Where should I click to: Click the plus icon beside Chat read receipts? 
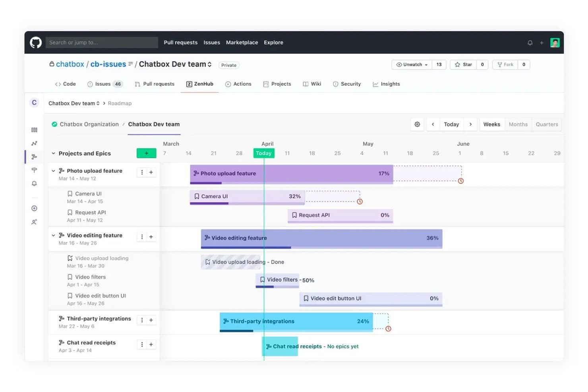(151, 344)
